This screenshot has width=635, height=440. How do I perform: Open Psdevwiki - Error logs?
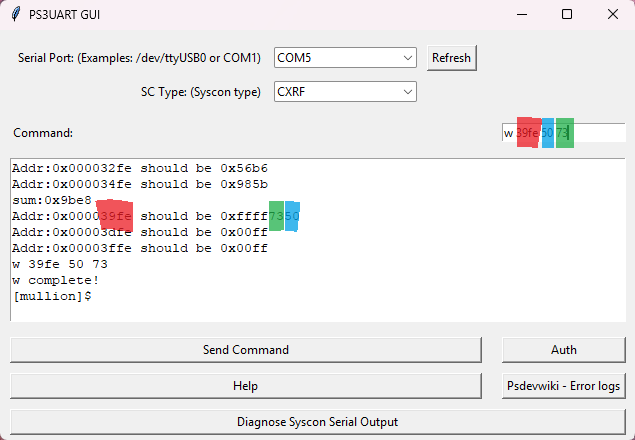(x=563, y=385)
